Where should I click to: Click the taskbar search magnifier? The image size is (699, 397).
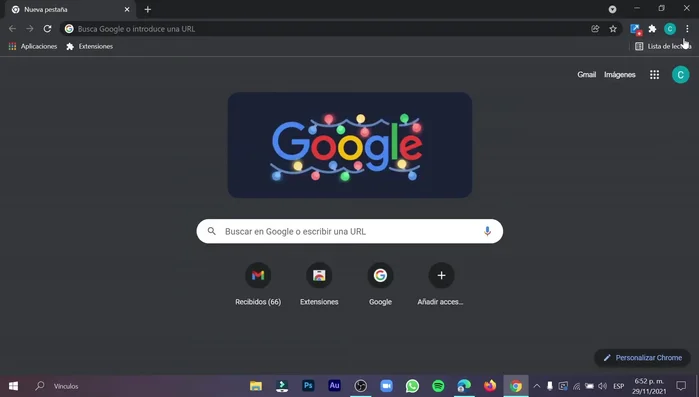40,386
